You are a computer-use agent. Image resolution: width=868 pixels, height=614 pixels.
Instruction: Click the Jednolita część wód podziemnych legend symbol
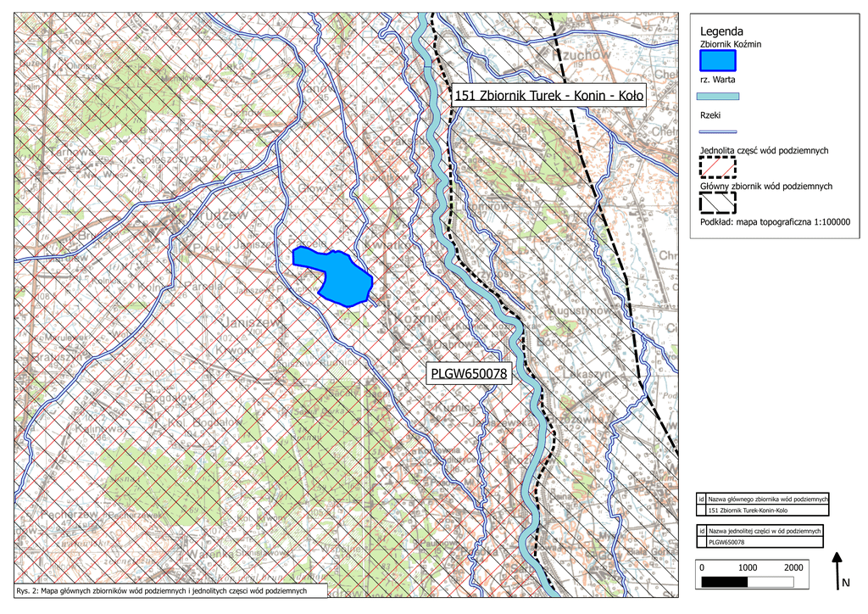point(718,167)
